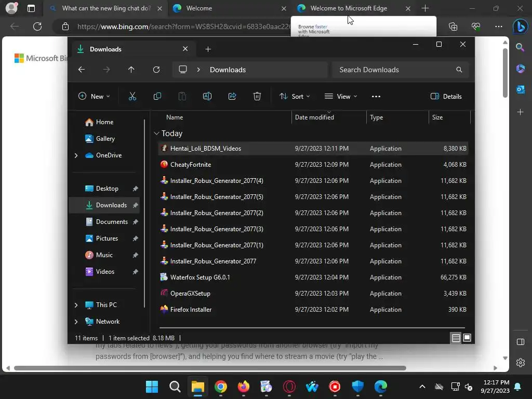Screen dimensions: 532x399
Task: Expand the This PC tree node
Action: coord(76,305)
